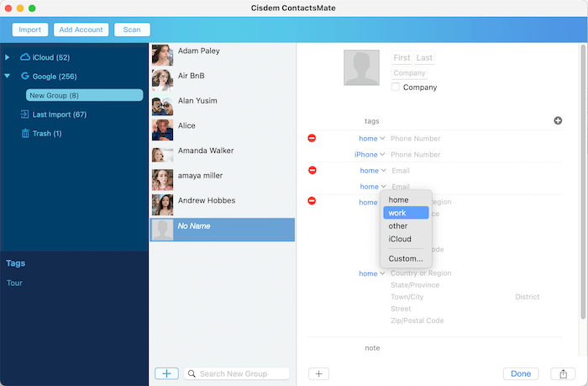Collapse the Google account tree
The image size is (588, 386).
pos(7,76)
